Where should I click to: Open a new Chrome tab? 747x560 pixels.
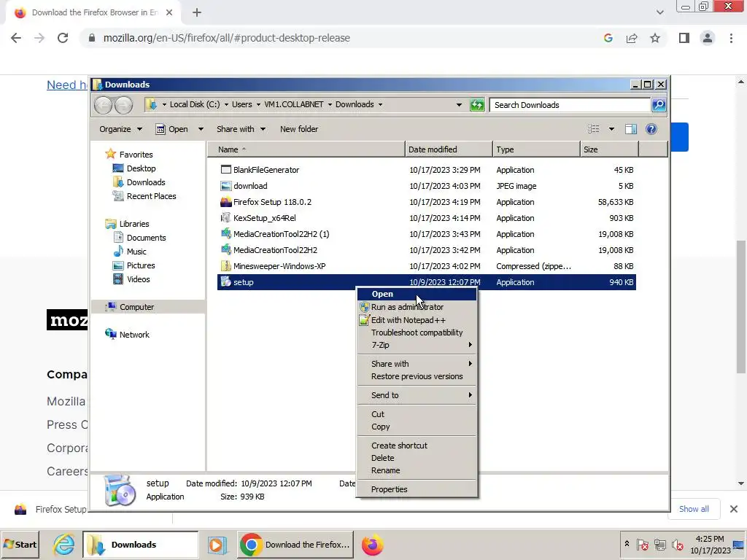[197, 12]
